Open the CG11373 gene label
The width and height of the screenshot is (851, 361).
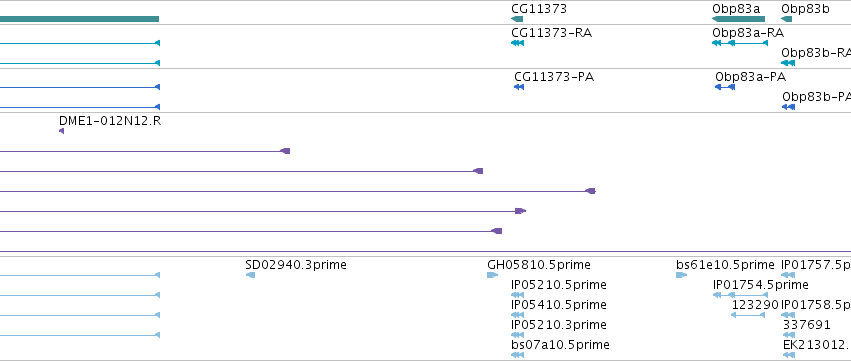coord(539,9)
